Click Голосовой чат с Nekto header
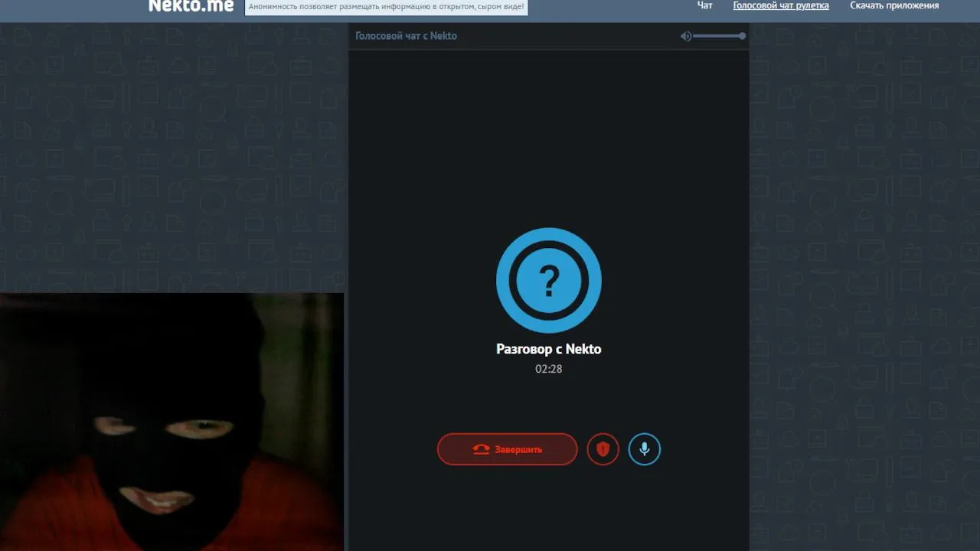The image size is (980, 551). pos(406,36)
